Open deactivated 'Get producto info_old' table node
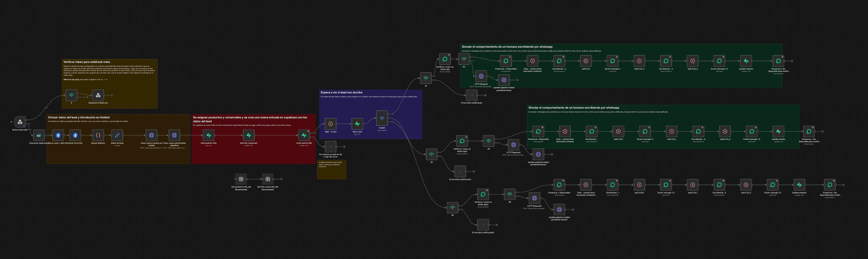The height and width of the screenshot is (259, 868). tap(241, 179)
